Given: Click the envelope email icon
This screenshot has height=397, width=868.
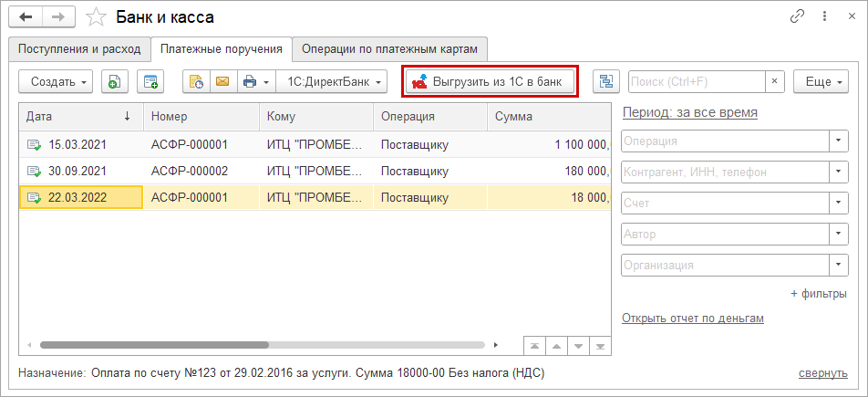Looking at the screenshot, I should coord(222,81).
